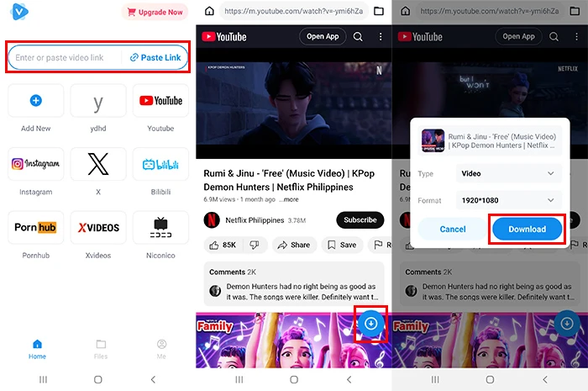Tap home button in left phone navbar

pos(98,379)
